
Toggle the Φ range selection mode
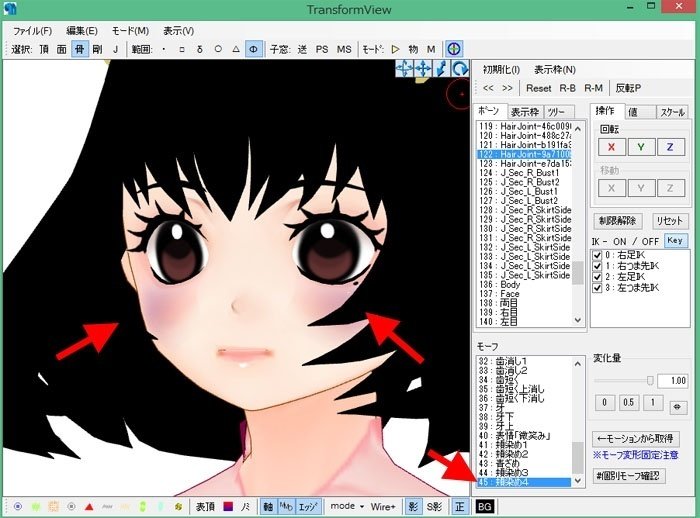point(254,49)
